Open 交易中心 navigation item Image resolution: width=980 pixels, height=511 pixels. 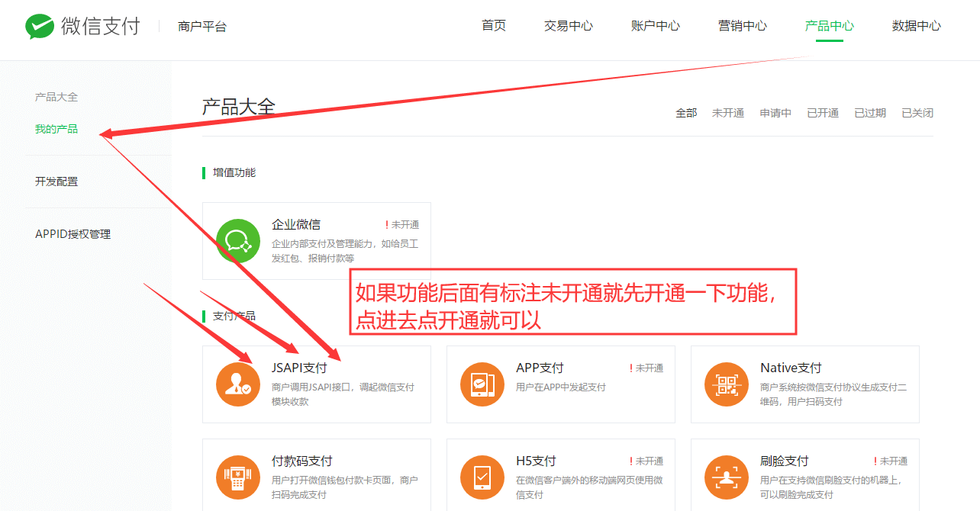(x=569, y=25)
